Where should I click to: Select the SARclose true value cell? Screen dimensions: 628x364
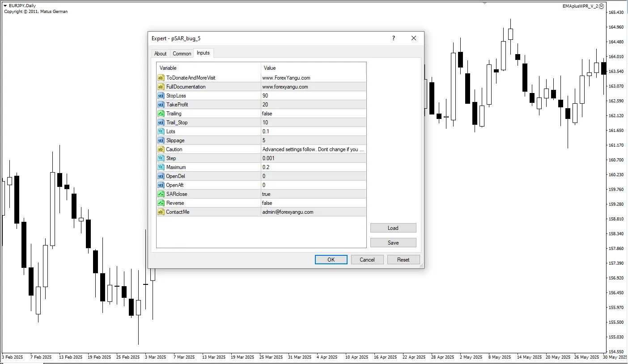coord(313,194)
